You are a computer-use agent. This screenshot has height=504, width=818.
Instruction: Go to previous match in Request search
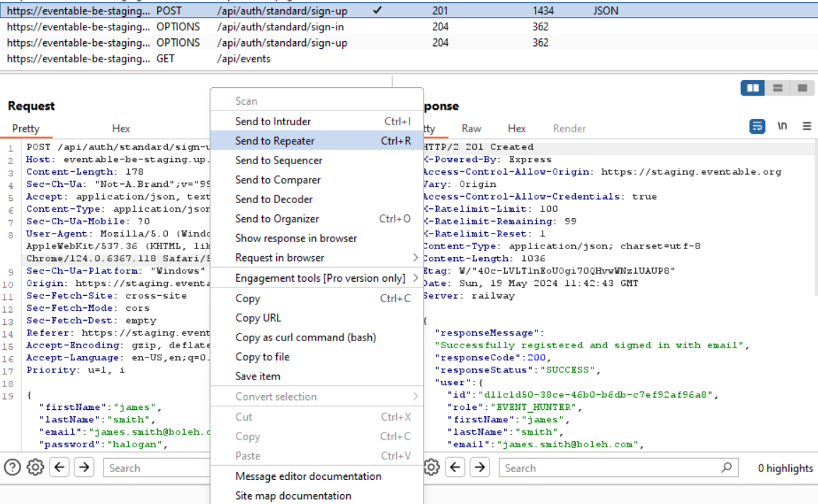(x=59, y=467)
